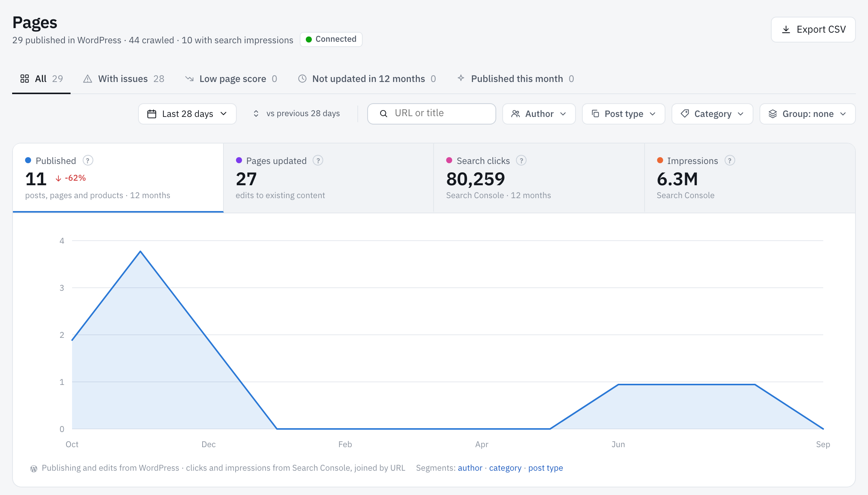Click the -62% change indicator
This screenshot has width=868, height=495.
(x=71, y=178)
